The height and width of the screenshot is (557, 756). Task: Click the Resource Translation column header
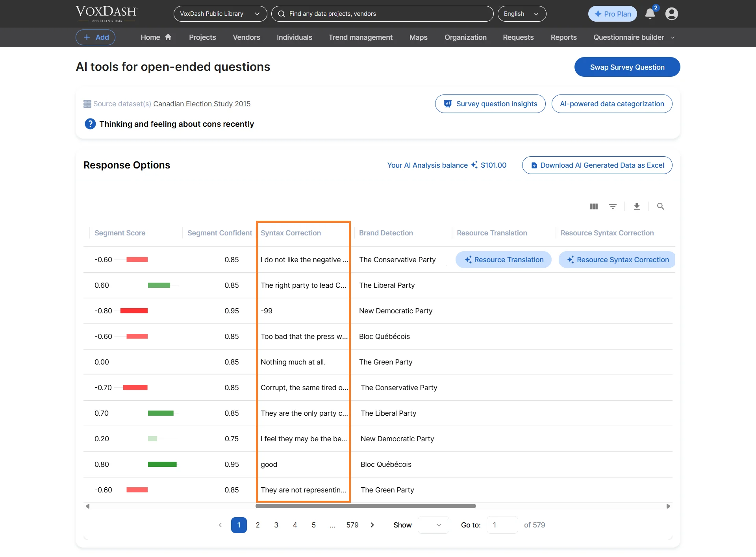492,233
